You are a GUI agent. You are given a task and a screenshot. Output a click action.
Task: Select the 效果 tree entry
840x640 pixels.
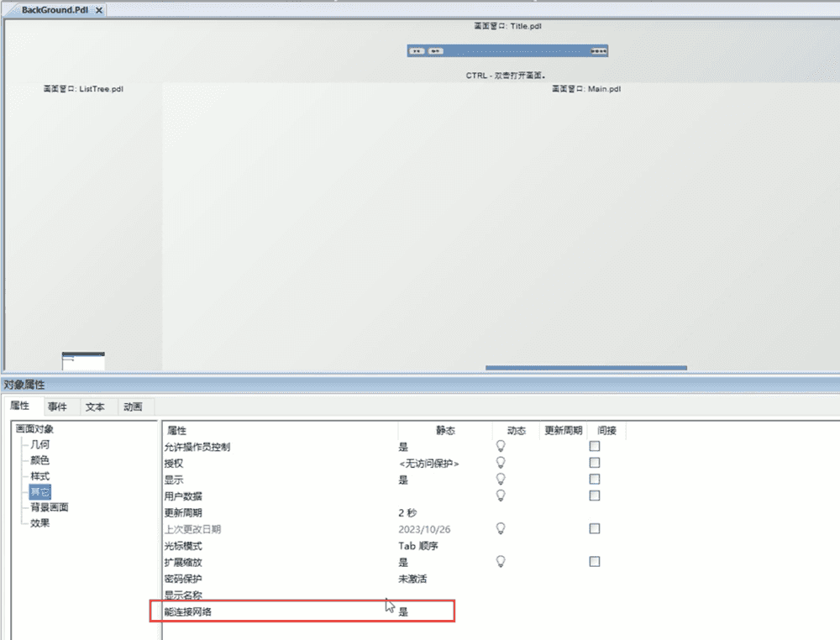pos(39,523)
